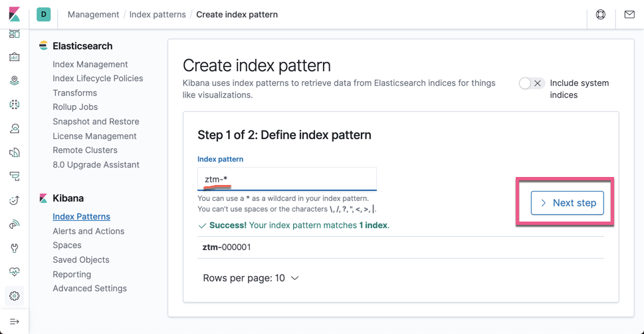Toggle Include system indices switch
This screenshot has height=334, width=644.
click(x=532, y=83)
